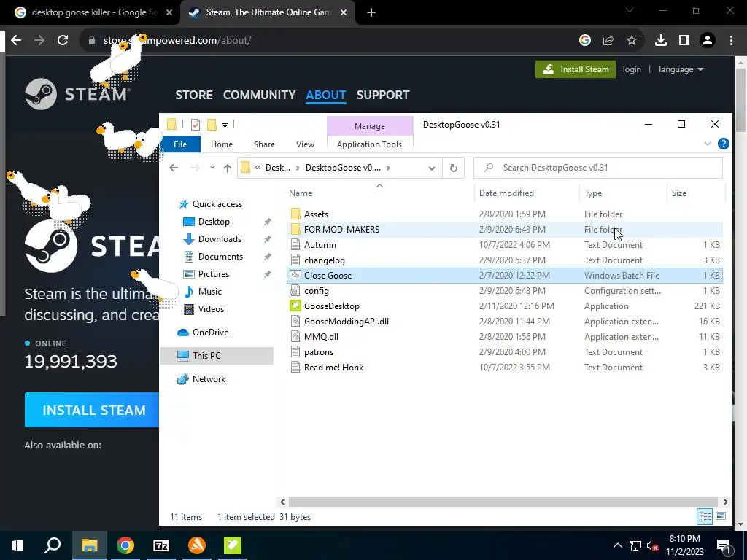Open OneDrive in navigation pane
The height and width of the screenshot is (560, 747).
[x=210, y=332]
